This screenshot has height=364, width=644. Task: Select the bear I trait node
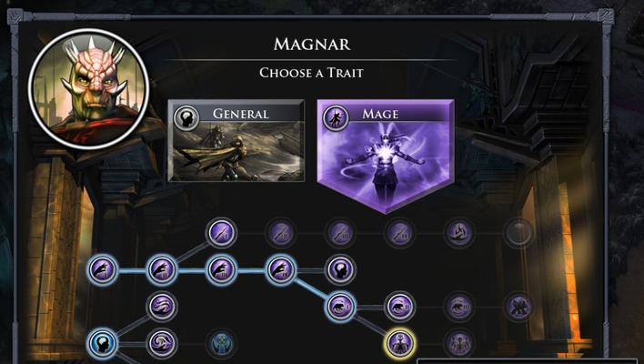point(340,307)
